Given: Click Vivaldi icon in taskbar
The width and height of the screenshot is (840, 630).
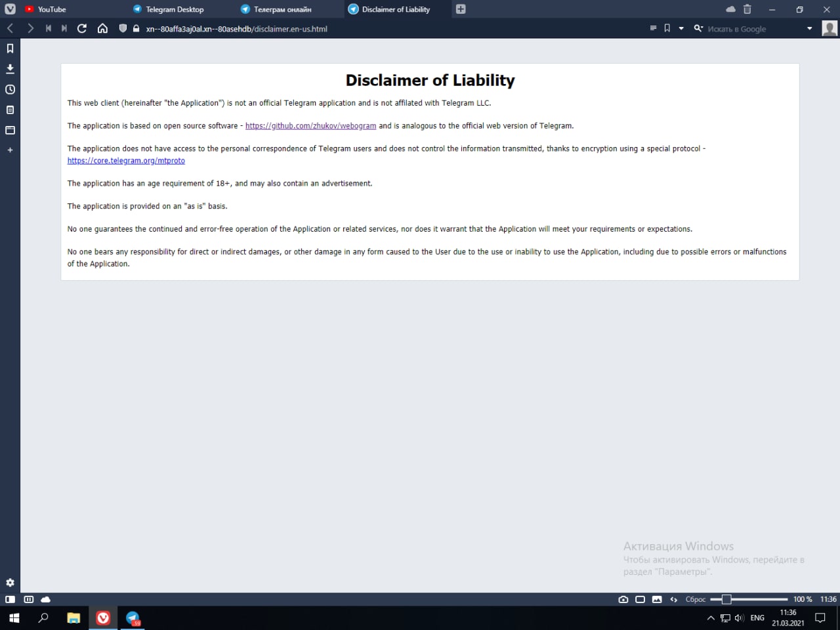Looking at the screenshot, I should tap(103, 618).
